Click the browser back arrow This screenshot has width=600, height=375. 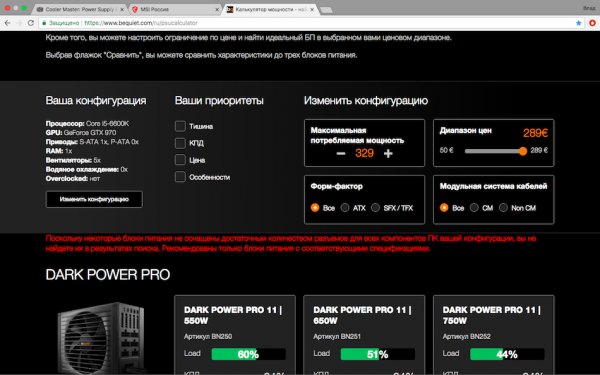click(x=7, y=23)
